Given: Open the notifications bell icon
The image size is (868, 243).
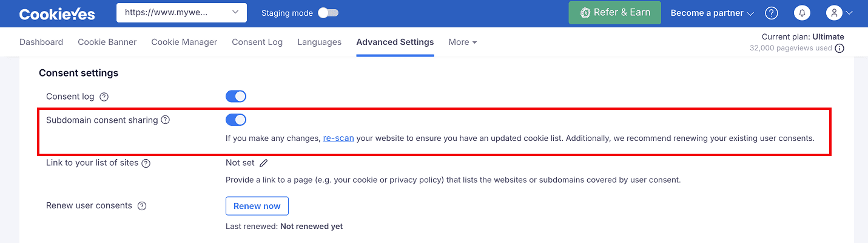Looking at the screenshot, I should coord(802,13).
